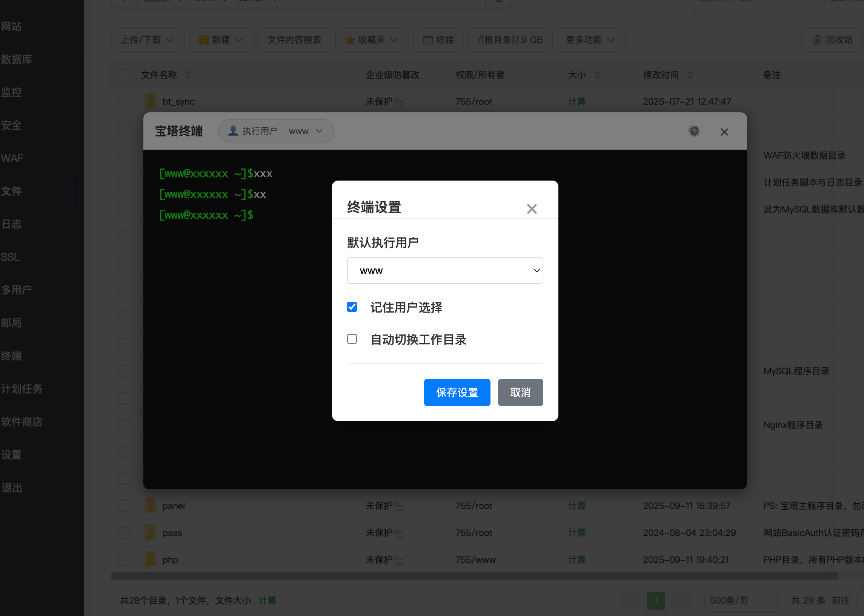Enable 自动切换工作目录 checkbox

[x=352, y=339]
